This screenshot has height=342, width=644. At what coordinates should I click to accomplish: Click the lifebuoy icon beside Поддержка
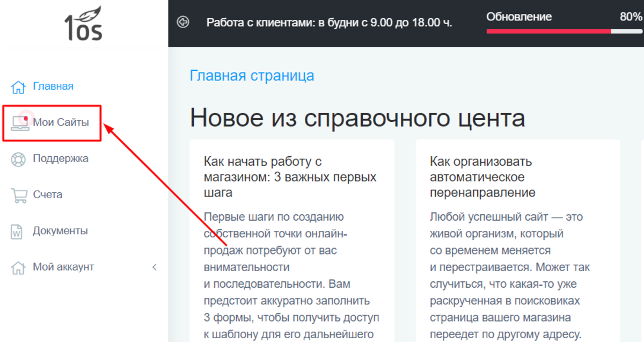pyautogui.click(x=18, y=159)
